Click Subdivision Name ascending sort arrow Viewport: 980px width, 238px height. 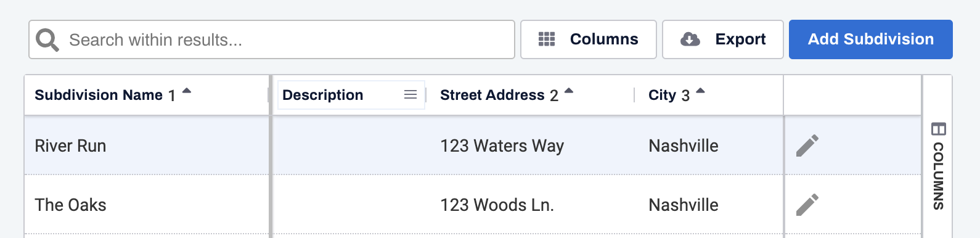point(187,91)
